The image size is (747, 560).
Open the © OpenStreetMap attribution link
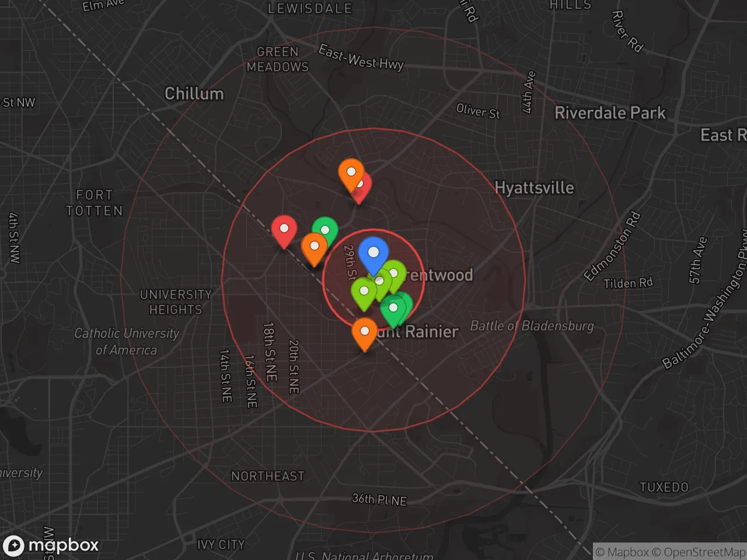[x=699, y=552]
